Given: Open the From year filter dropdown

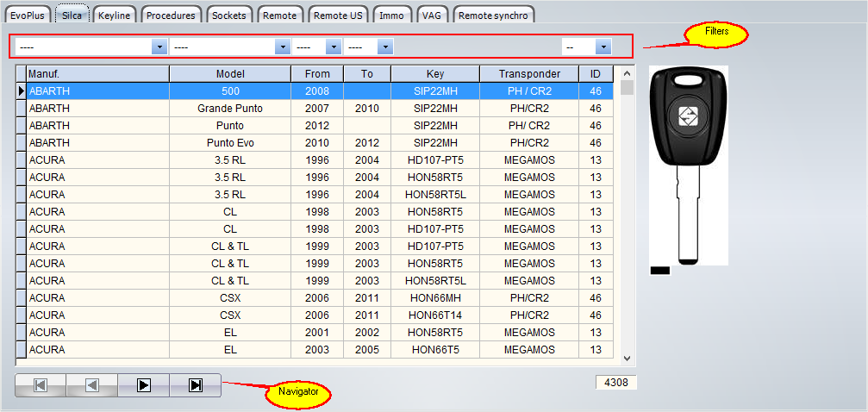Looking at the screenshot, I should pos(333,47).
